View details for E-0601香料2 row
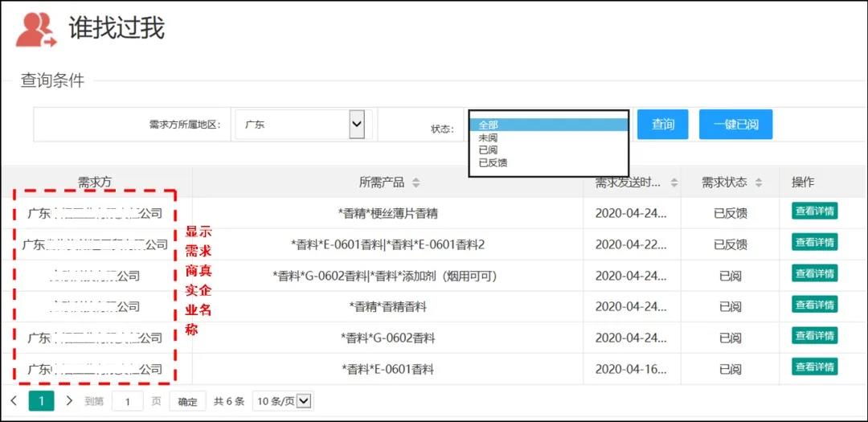 814,242
